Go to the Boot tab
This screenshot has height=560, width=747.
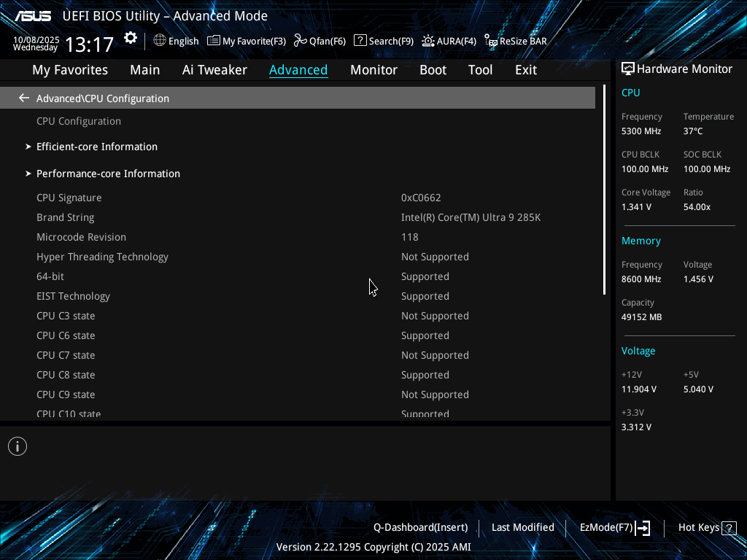point(433,70)
